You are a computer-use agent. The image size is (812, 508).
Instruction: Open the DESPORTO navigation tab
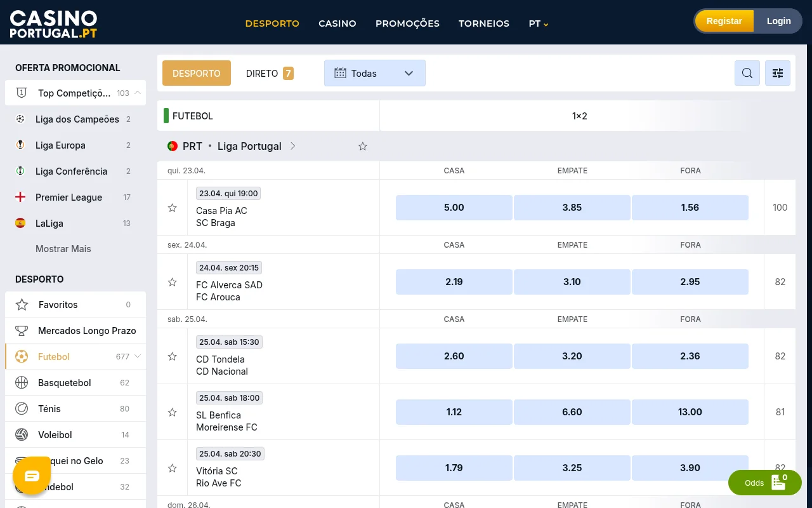click(272, 23)
